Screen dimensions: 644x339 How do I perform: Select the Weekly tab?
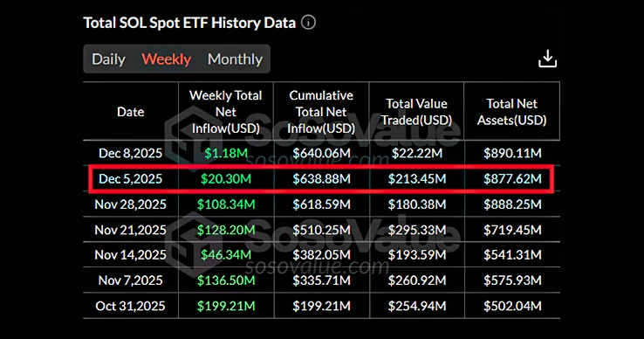(167, 59)
